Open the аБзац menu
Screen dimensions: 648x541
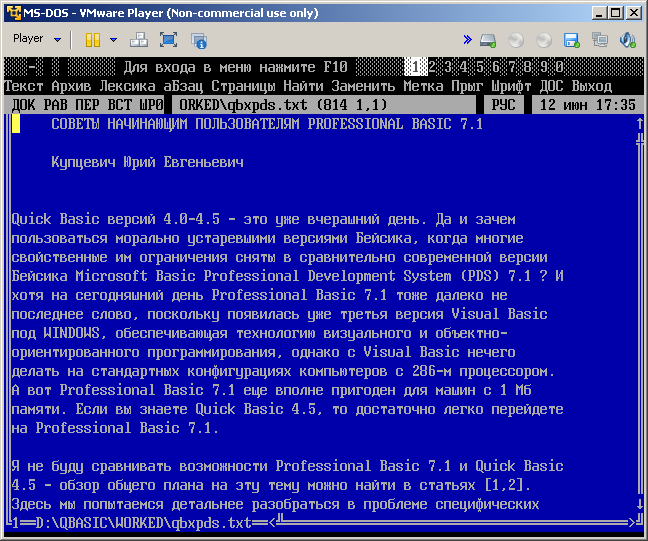pyautogui.click(x=183, y=86)
